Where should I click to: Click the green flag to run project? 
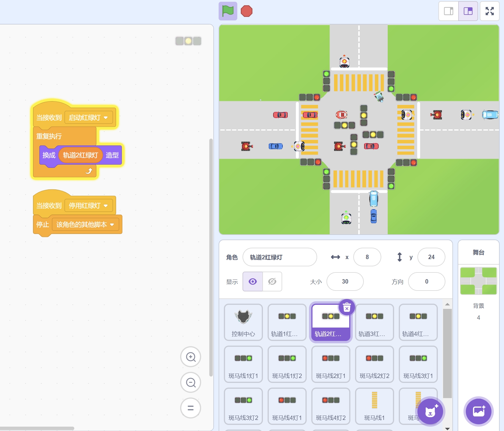pos(228,11)
